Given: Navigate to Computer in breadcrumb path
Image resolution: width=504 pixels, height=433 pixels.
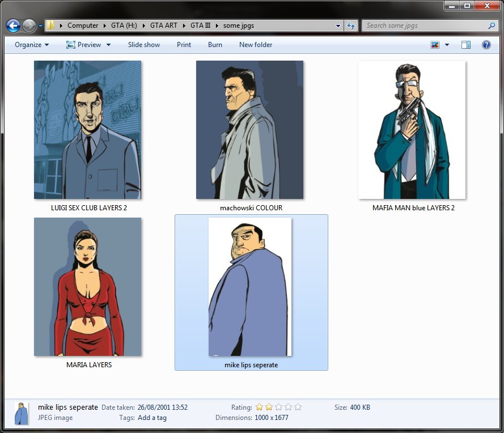Looking at the screenshot, I should coord(83,26).
